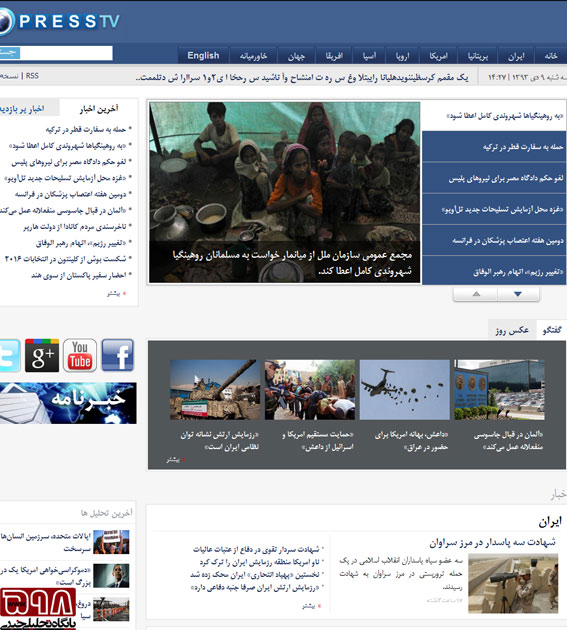The image size is (567, 630).
Task: Click بیشتر under the Iran news list
Action: [x=309, y=606]
